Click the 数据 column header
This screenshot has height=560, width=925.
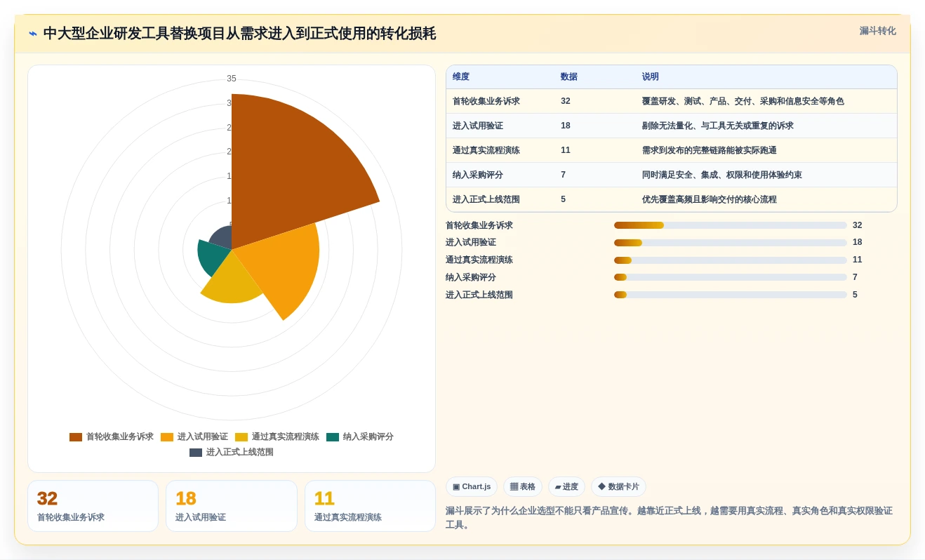pos(569,77)
